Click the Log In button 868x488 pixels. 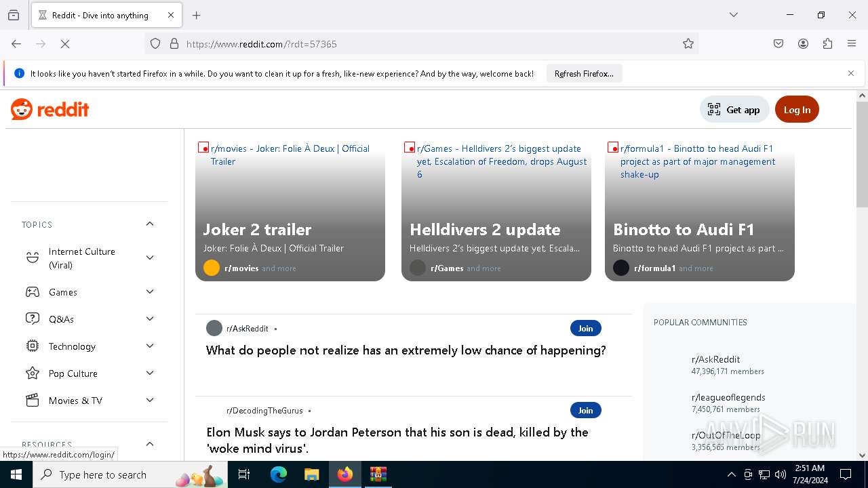(797, 110)
